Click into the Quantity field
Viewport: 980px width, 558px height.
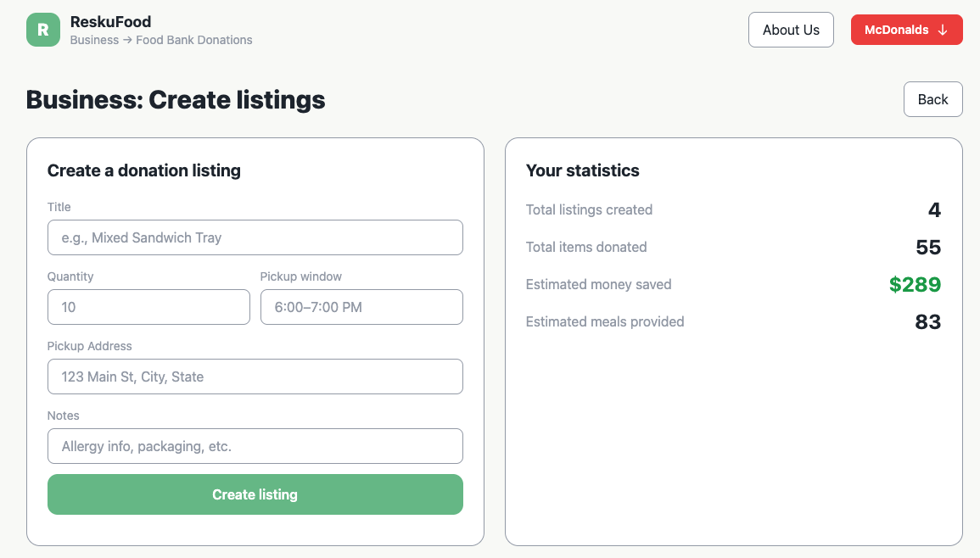coord(148,307)
